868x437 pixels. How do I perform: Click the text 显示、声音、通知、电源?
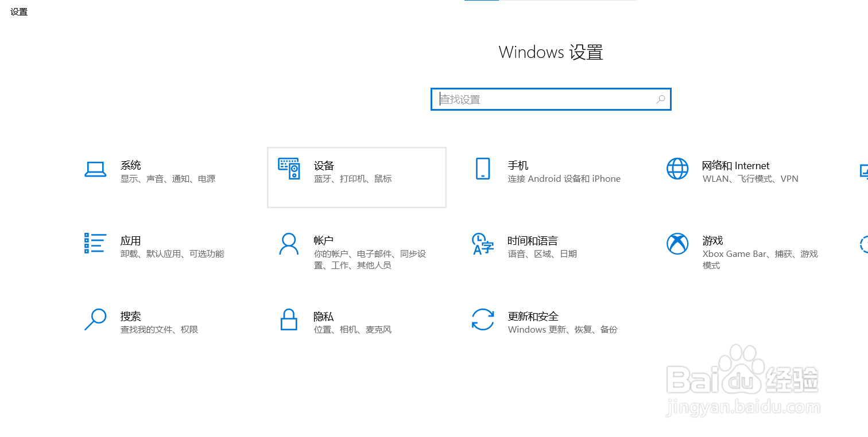point(168,179)
